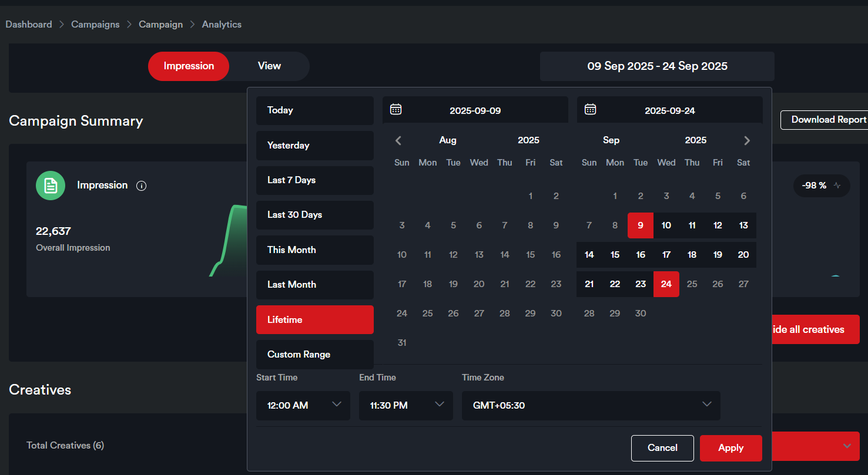
Task: Go to previous month with left arrow
Action: coord(398,140)
